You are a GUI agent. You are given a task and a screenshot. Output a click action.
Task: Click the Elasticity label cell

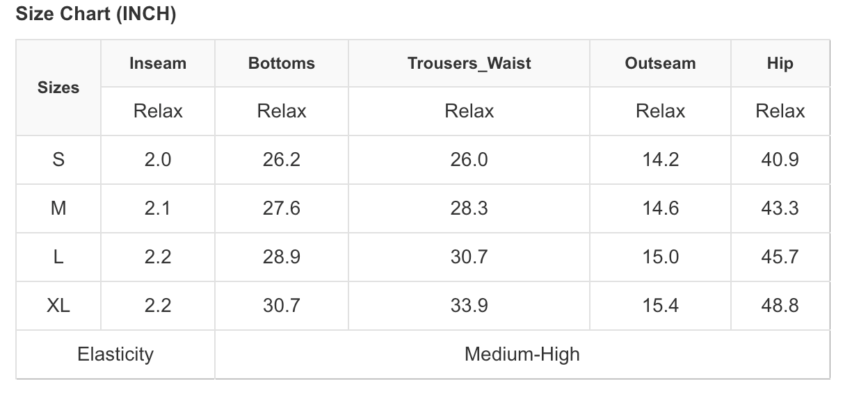(x=115, y=354)
